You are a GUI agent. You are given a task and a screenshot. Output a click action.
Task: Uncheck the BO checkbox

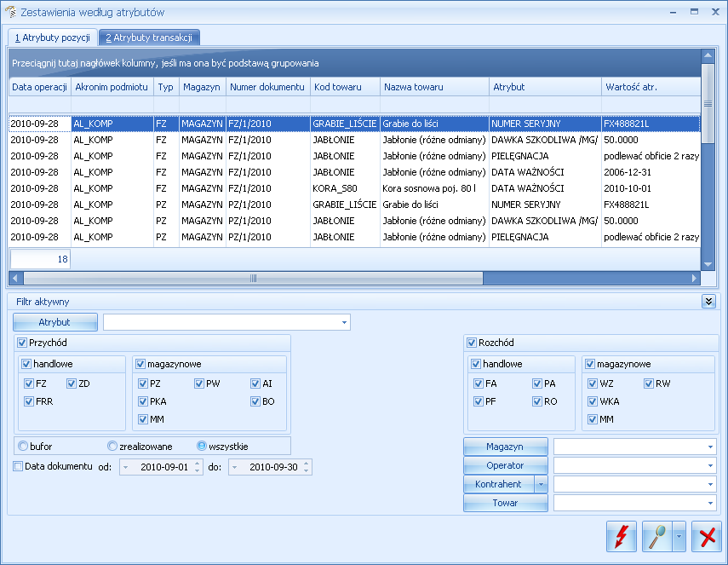[255, 401]
